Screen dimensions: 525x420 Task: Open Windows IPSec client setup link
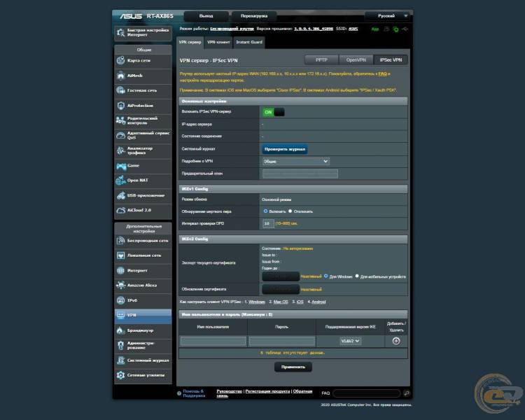(257, 302)
